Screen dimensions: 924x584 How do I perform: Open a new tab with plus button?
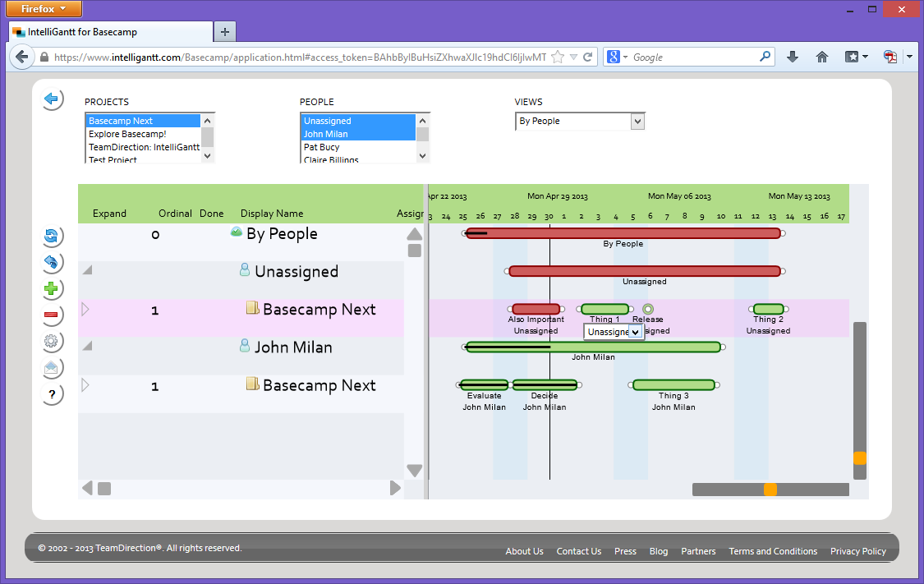(x=224, y=32)
